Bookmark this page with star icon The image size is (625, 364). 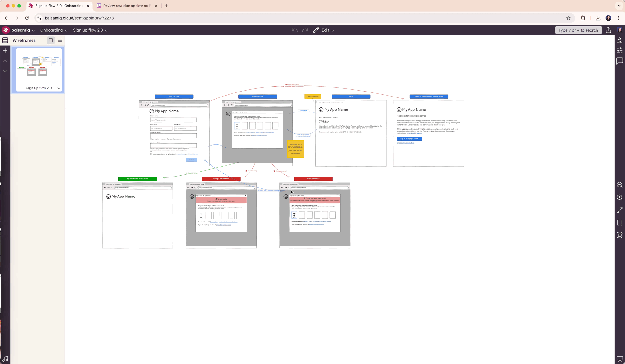[568, 18]
